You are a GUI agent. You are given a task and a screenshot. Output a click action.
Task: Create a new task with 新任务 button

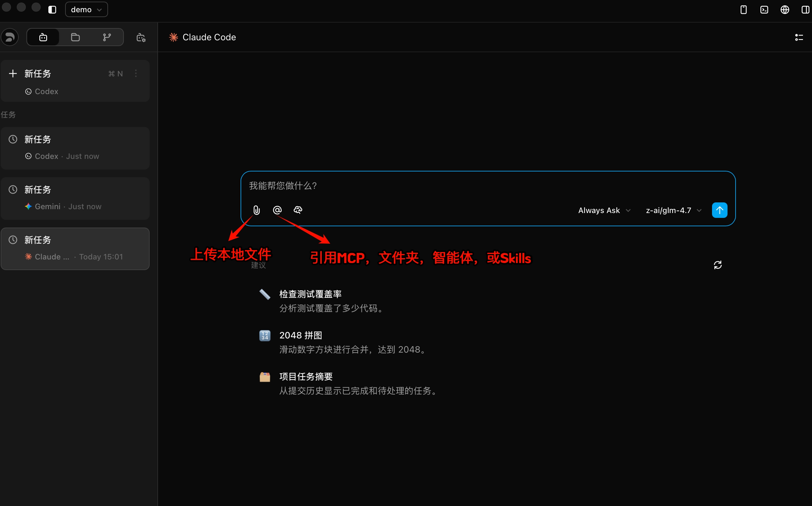point(37,73)
